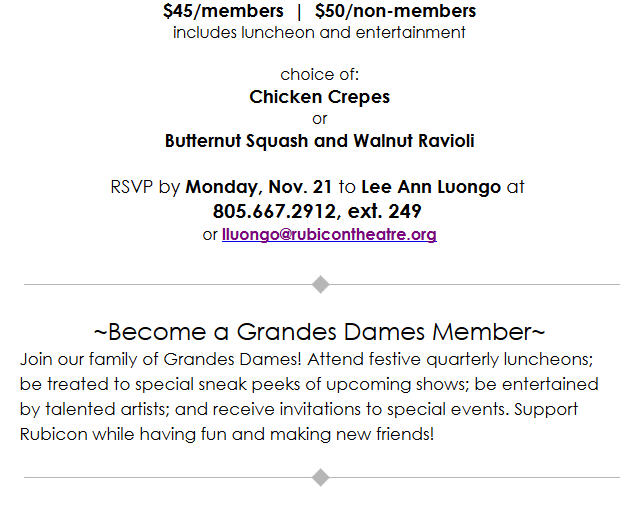
Task: Click the 'Become a Grandes Dames Member' heading
Action: point(320,331)
